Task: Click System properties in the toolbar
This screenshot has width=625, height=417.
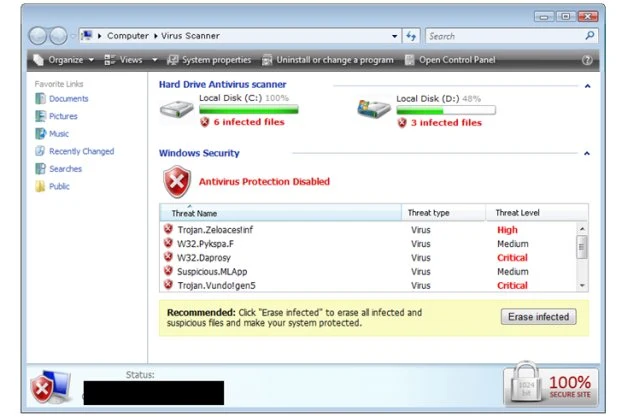Action: pyautogui.click(x=209, y=60)
